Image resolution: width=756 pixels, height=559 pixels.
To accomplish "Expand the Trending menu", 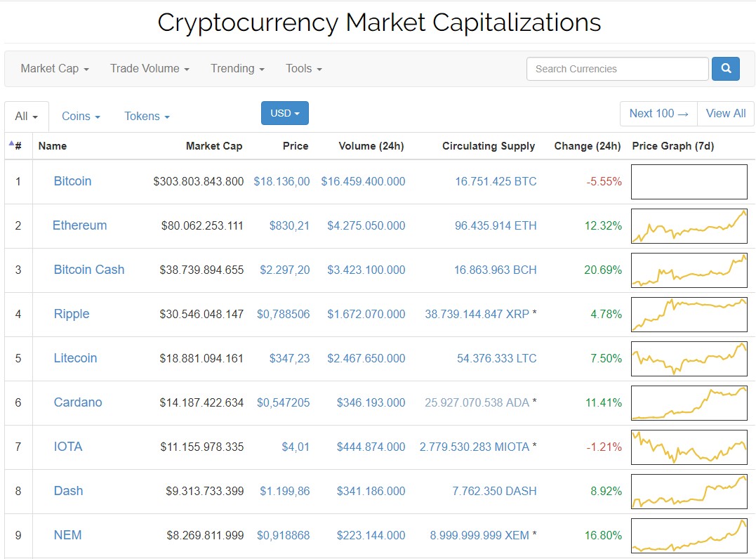I will pyautogui.click(x=237, y=69).
